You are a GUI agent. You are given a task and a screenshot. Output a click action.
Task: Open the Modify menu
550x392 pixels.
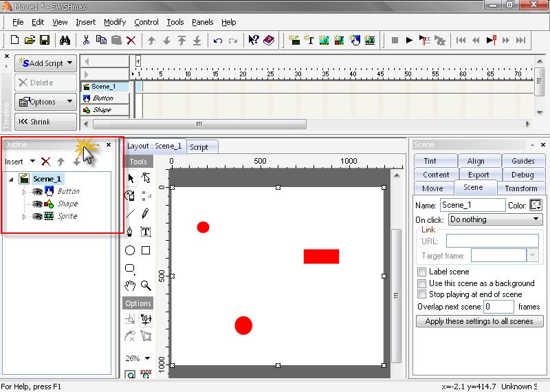pos(115,22)
